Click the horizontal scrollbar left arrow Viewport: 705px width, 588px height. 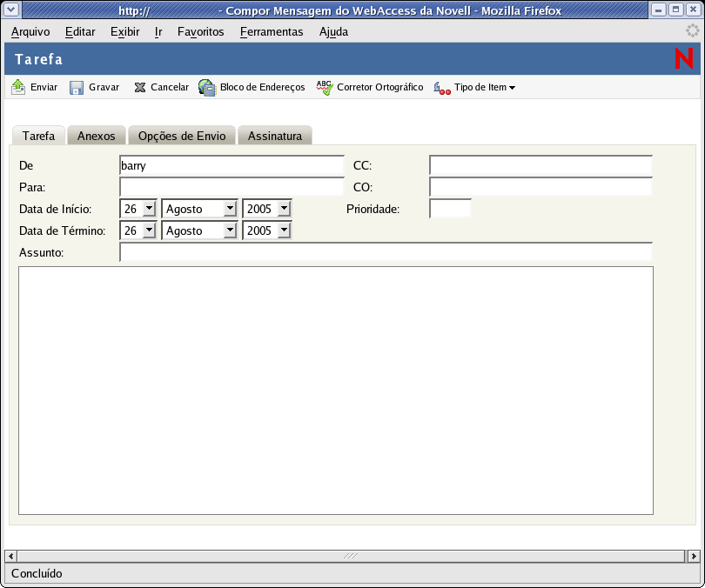point(10,556)
